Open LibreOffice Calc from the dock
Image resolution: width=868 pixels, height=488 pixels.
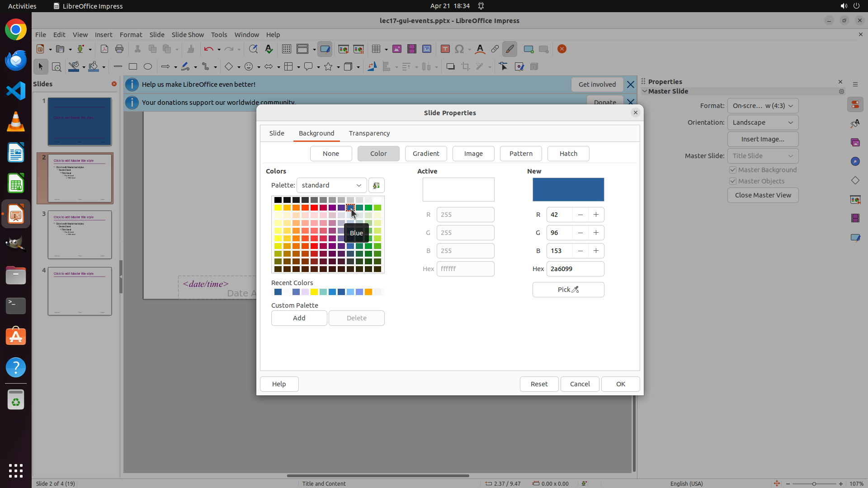[x=16, y=184]
